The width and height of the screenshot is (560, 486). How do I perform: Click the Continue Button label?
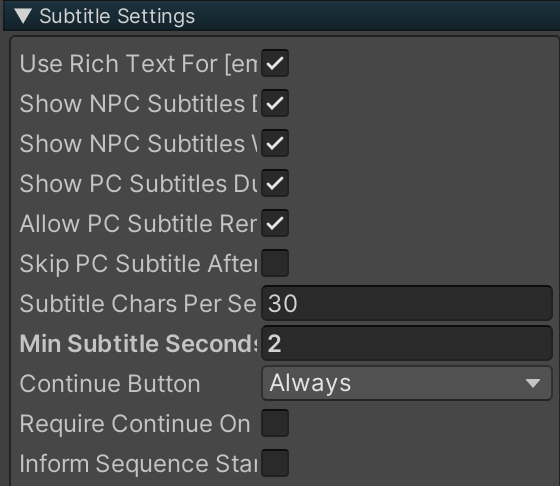point(110,384)
